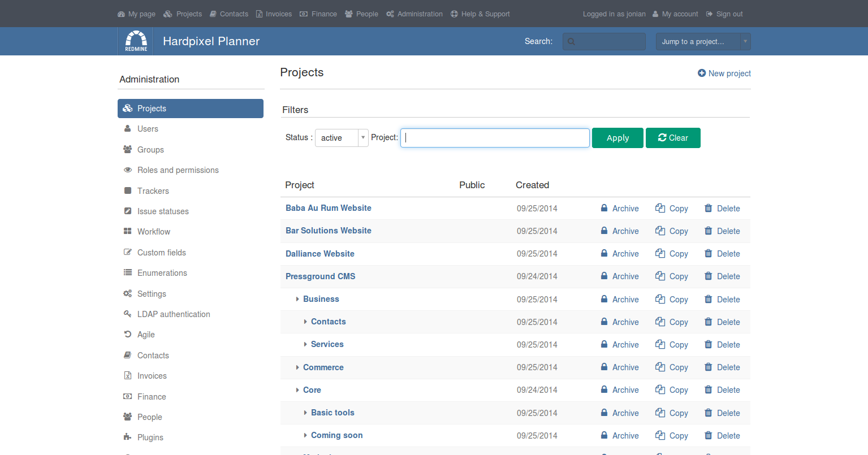Image resolution: width=868 pixels, height=455 pixels.
Task: Click the Plugins icon in the sidebar
Action: [x=128, y=437]
